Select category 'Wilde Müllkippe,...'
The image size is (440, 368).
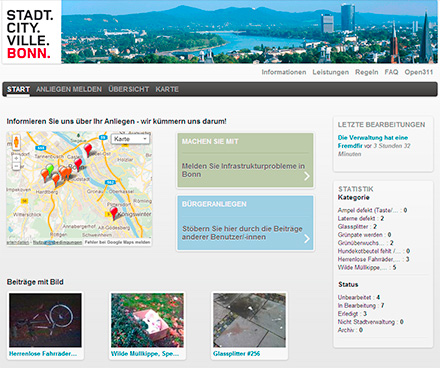click(362, 267)
